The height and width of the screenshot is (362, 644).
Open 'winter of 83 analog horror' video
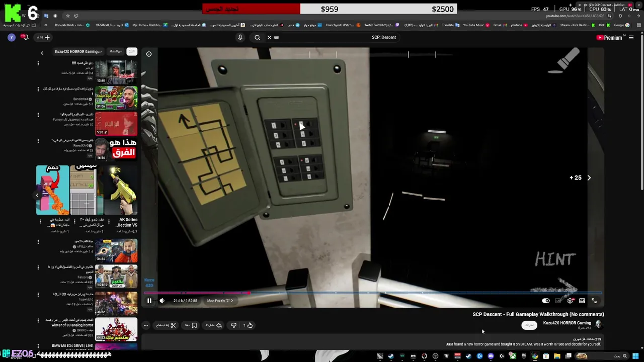(116, 329)
